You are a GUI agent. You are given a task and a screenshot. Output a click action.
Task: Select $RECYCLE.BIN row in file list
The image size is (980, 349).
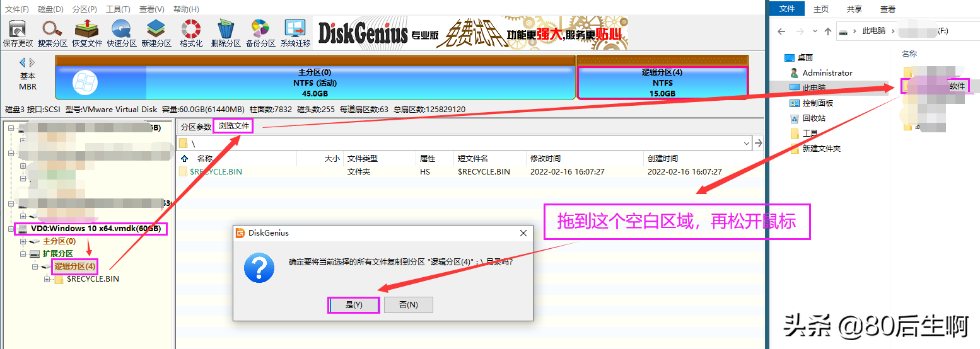coord(469,171)
